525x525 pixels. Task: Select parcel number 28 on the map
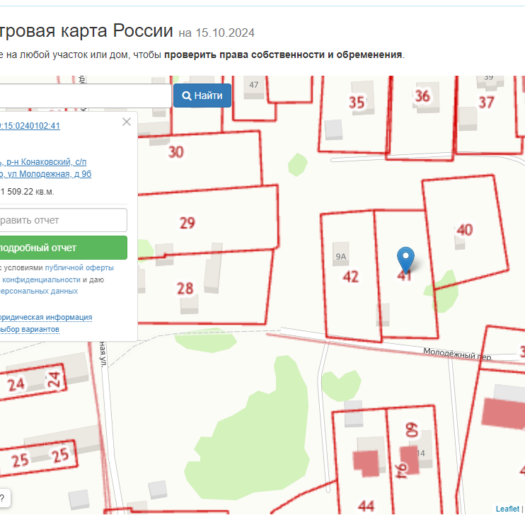click(x=185, y=289)
